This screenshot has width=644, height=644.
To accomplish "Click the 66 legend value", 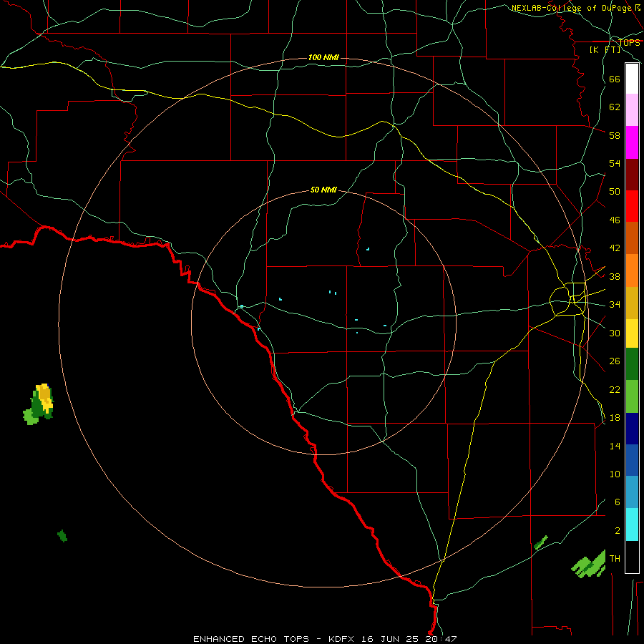I will click(x=615, y=79).
